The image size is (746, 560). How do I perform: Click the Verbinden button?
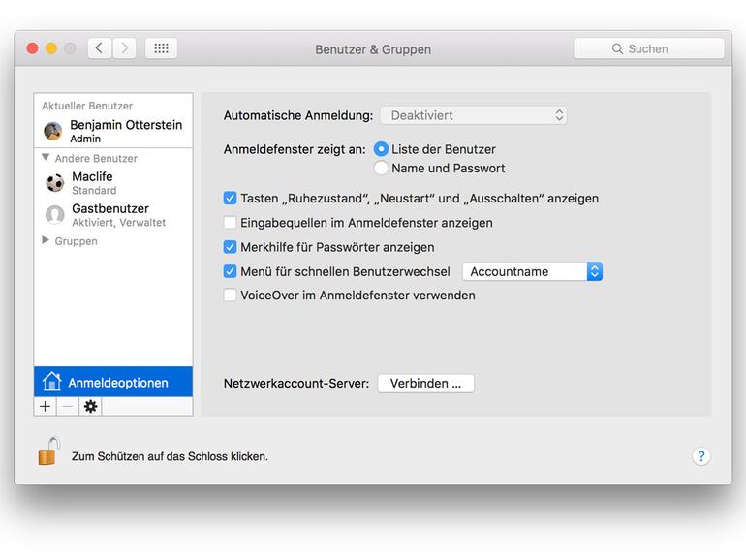point(425,384)
